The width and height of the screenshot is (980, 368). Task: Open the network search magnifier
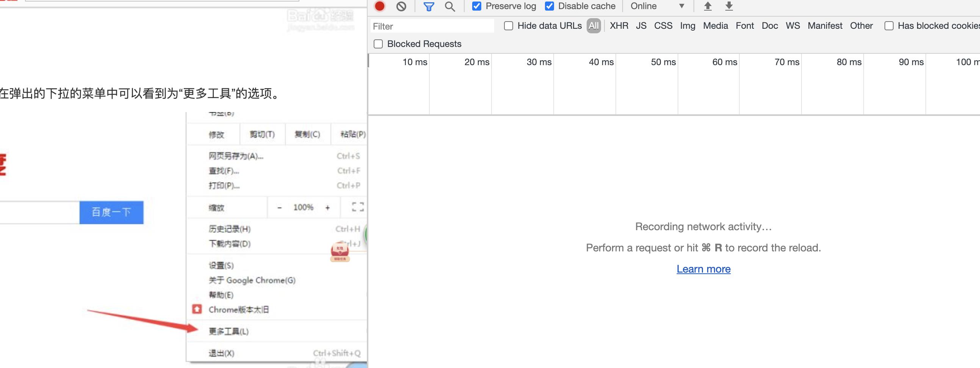(450, 6)
